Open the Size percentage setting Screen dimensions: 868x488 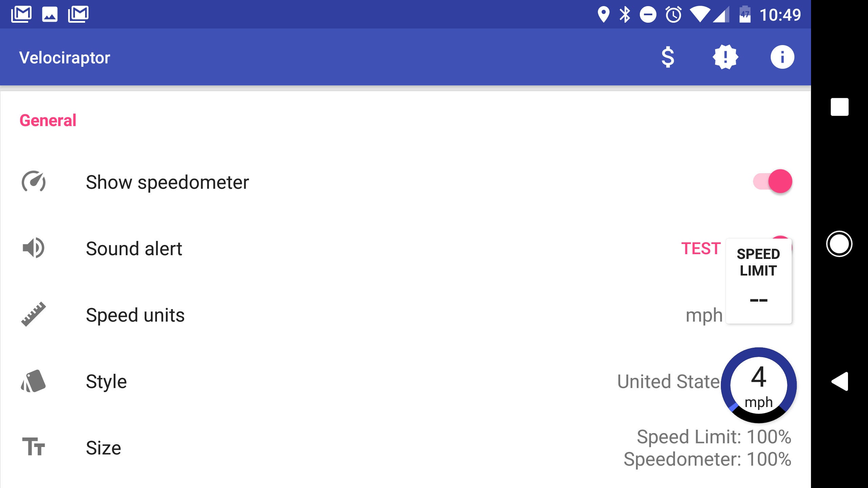(707, 448)
